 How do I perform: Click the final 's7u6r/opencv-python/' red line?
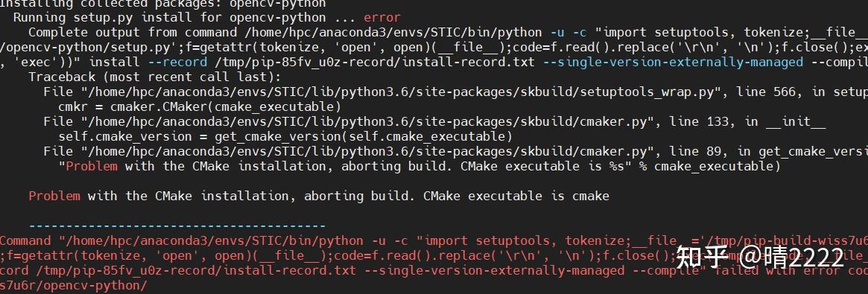[74, 285]
